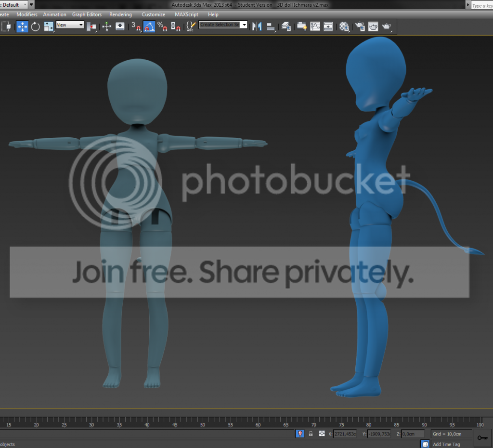
Task: Click the Align tool icon
Action: (271, 27)
